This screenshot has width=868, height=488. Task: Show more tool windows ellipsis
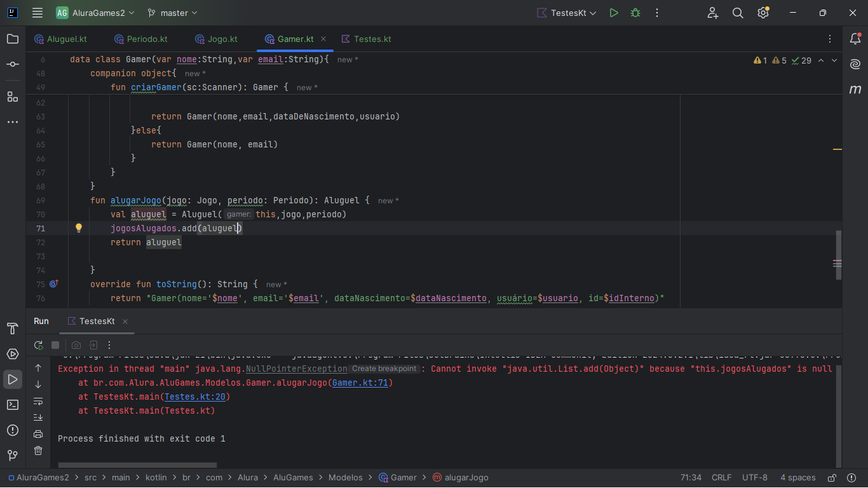[x=13, y=122]
